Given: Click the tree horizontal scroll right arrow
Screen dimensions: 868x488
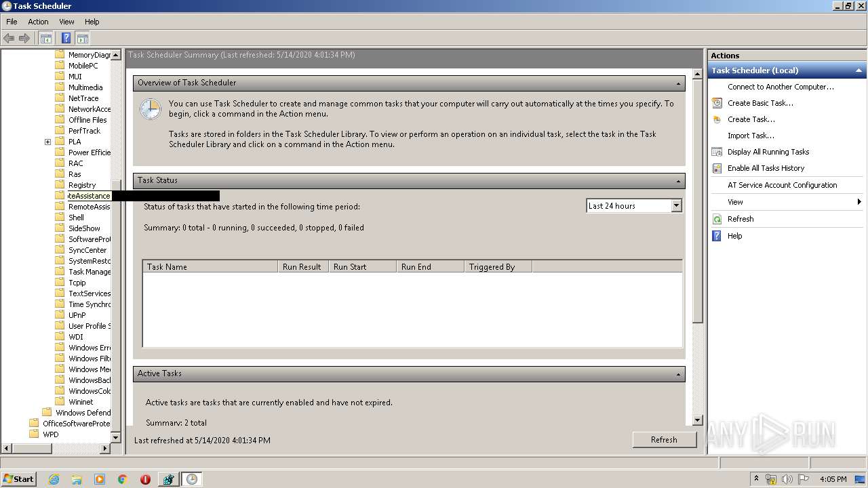Looking at the screenshot, I should click(104, 448).
